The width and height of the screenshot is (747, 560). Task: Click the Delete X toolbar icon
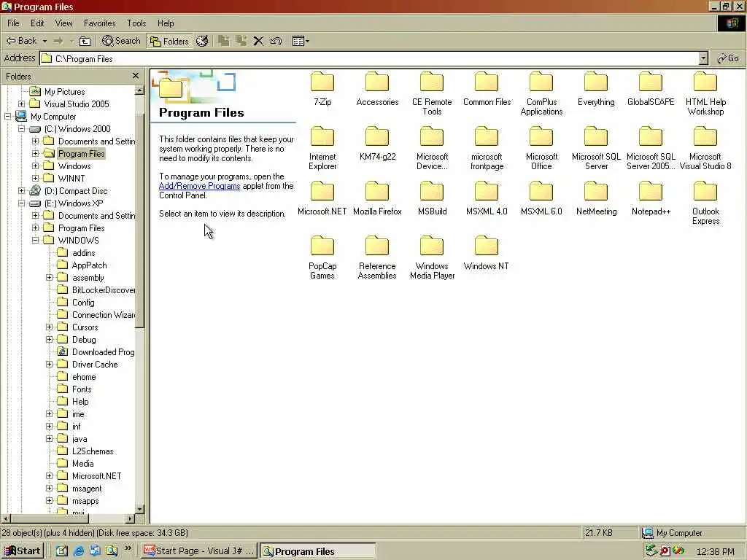pos(258,41)
